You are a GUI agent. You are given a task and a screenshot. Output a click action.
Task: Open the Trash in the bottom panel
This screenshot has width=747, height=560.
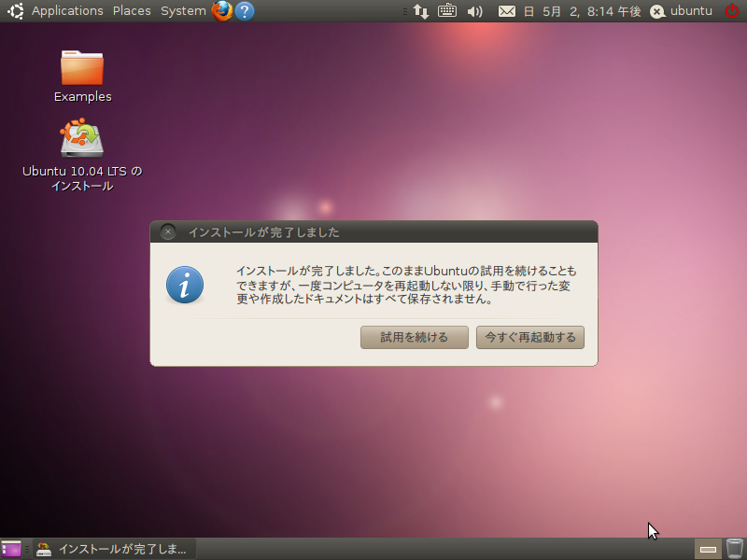735,549
